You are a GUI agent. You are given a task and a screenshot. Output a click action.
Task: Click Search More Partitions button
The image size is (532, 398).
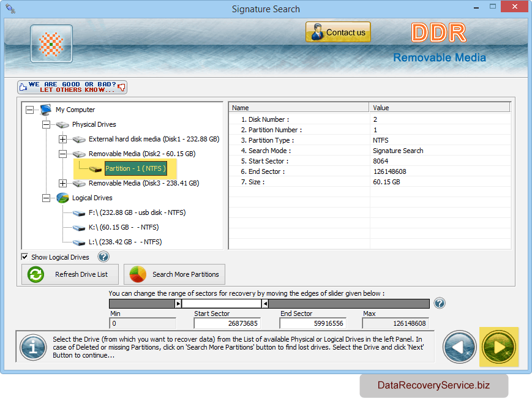click(x=174, y=274)
